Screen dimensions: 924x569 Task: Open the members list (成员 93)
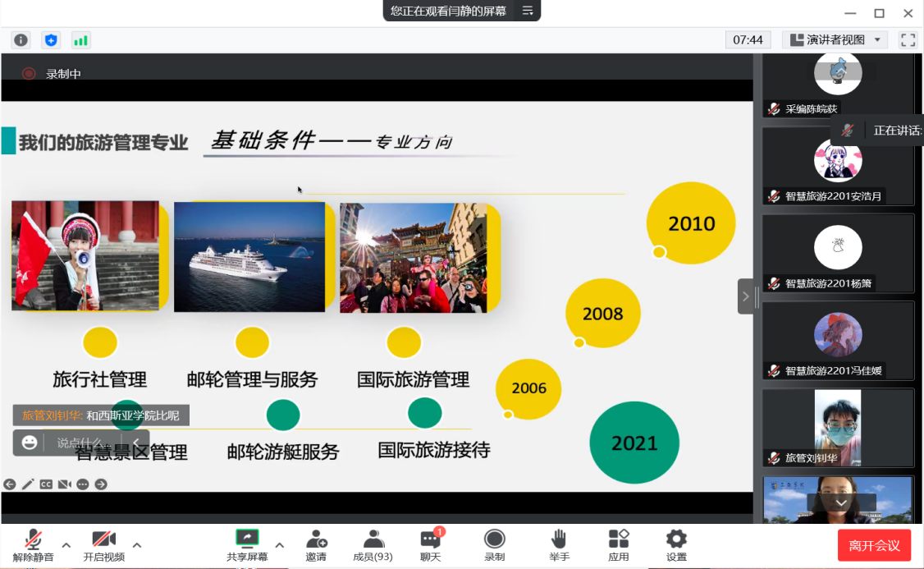[373, 545]
